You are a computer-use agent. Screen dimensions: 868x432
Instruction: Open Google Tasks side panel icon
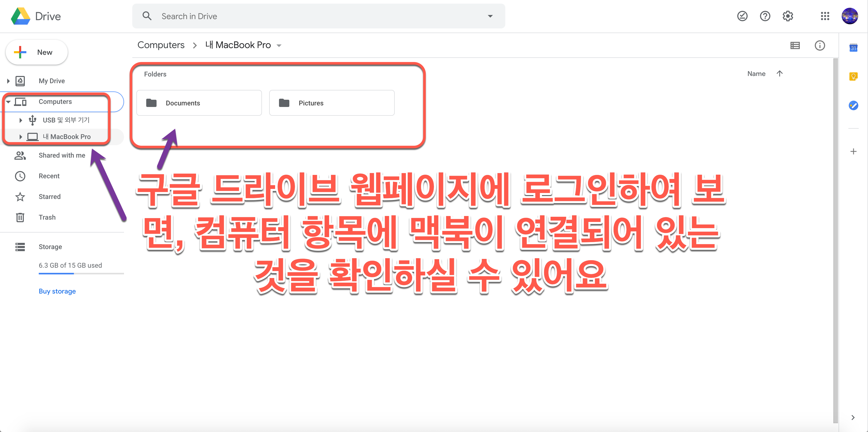tap(853, 105)
